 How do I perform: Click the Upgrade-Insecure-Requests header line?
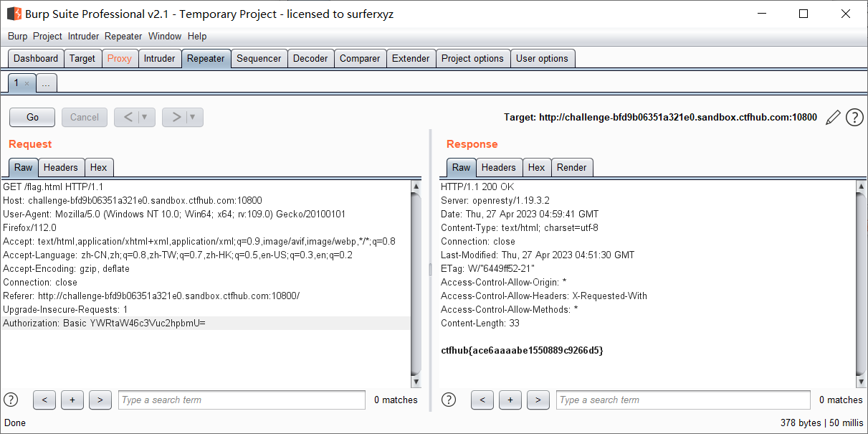[x=65, y=309]
